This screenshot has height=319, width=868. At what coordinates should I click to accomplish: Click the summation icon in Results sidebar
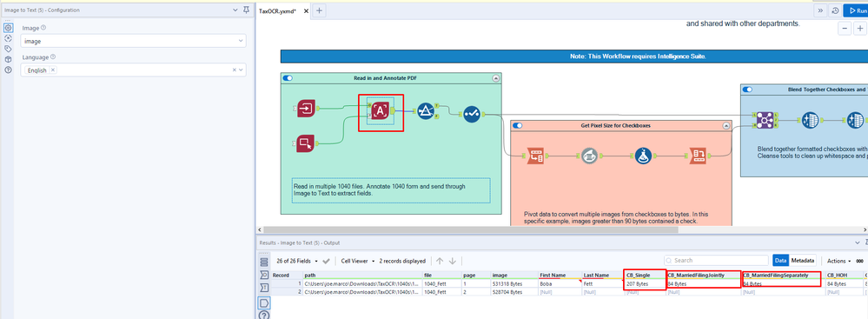pos(263,288)
